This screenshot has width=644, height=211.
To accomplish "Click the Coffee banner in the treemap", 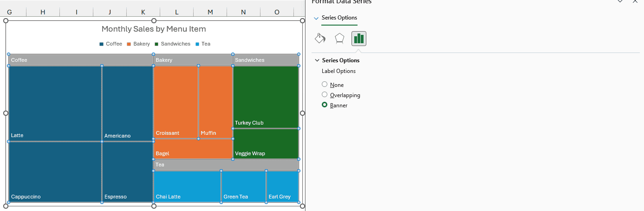I will [81, 60].
